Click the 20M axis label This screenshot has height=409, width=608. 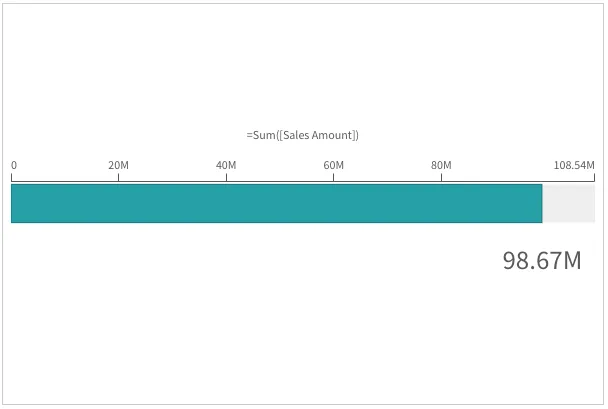click(118, 165)
